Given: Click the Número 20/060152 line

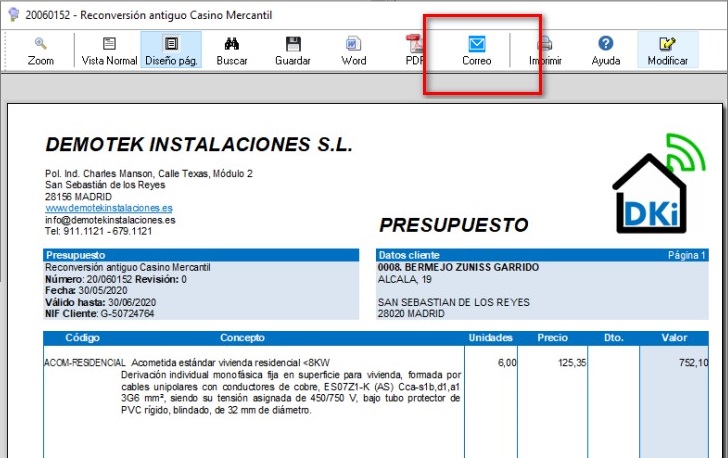Looking at the screenshot, I should click(x=116, y=279).
